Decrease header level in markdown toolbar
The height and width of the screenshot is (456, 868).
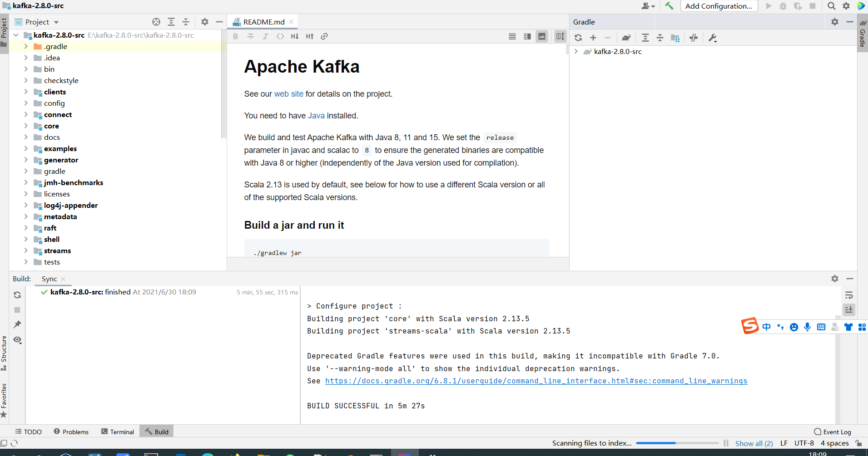click(x=295, y=36)
